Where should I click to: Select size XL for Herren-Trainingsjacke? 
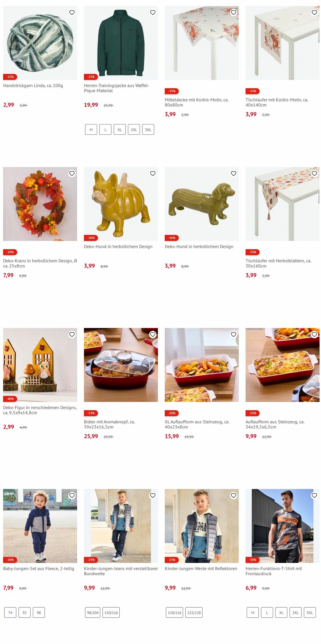[120, 130]
